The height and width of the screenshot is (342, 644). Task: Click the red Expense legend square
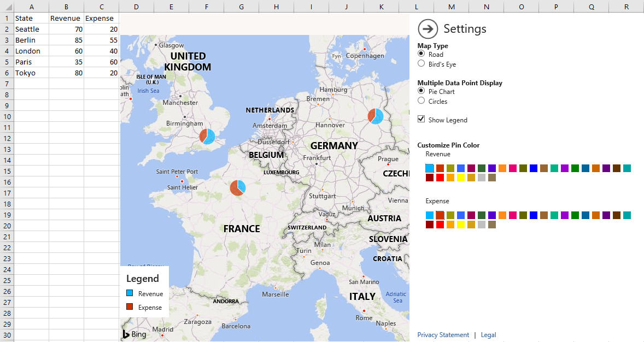[130, 307]
